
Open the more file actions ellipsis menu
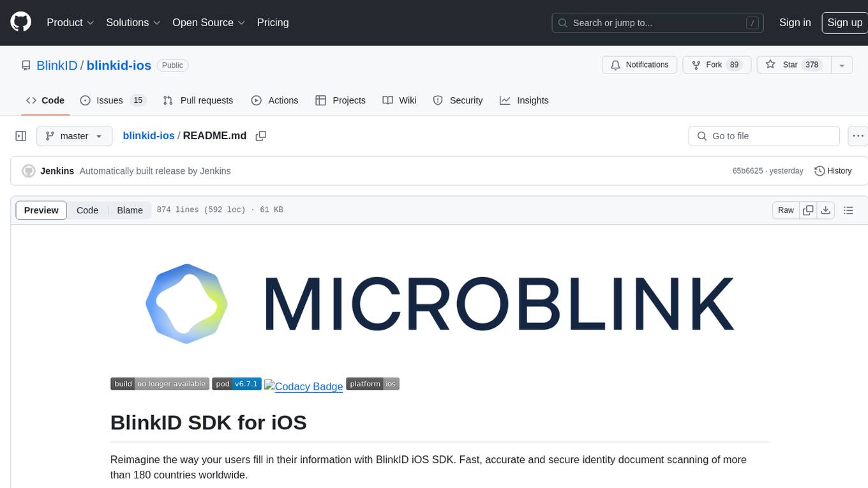point(858,136)
